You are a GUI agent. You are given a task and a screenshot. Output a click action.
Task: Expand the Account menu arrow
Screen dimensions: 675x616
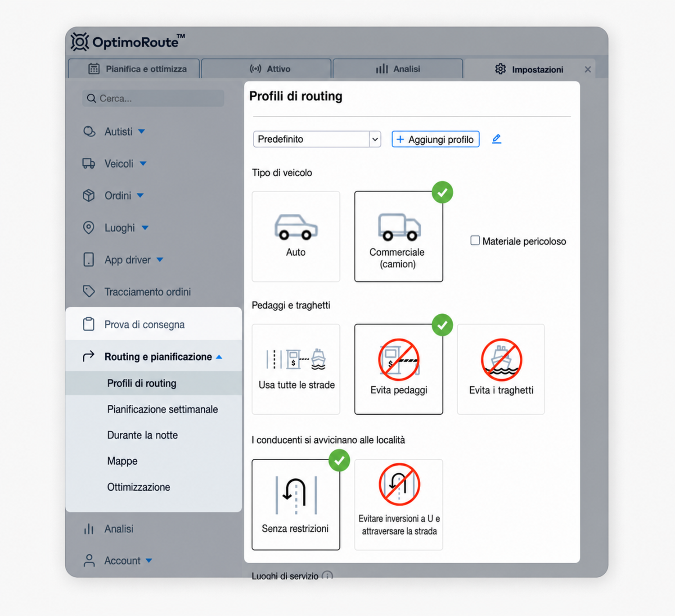click(149, 561)
